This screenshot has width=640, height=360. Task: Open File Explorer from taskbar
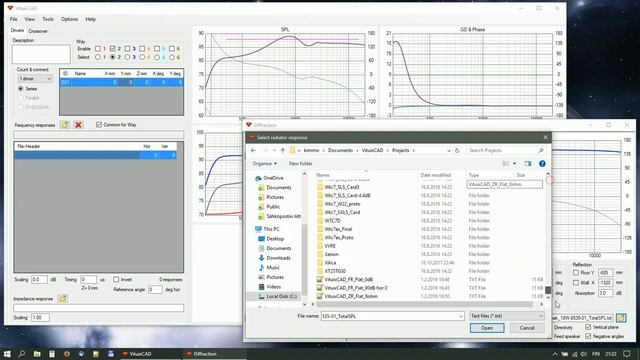pos(37,354)
